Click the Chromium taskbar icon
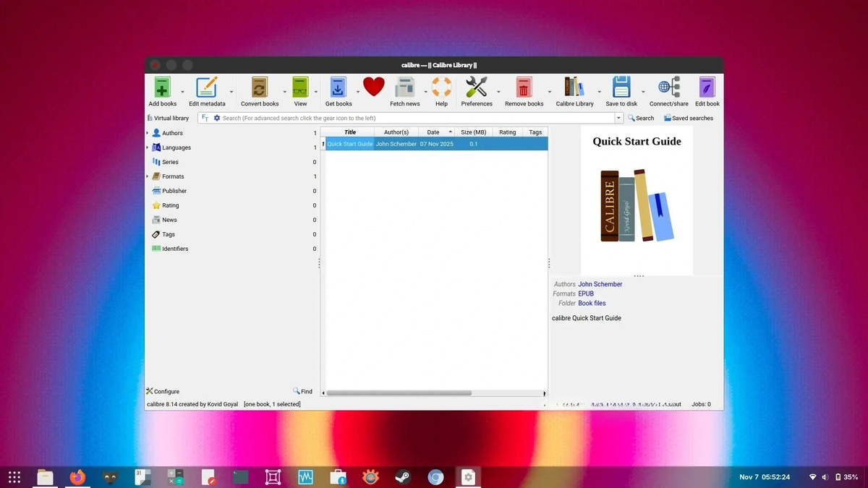Viewport: 868px width, 488px height. coord(435,477)
